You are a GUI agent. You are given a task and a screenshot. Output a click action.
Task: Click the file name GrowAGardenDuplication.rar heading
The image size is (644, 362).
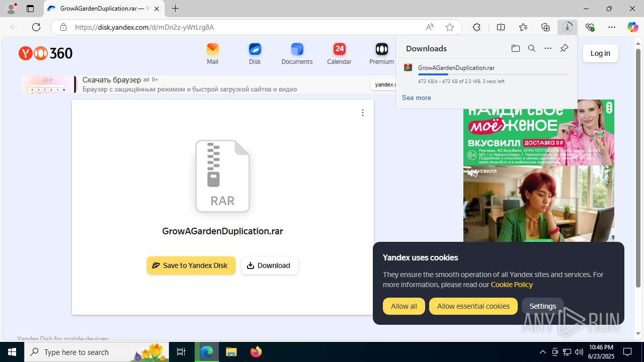pyautogui.click(x=222, y=231)
